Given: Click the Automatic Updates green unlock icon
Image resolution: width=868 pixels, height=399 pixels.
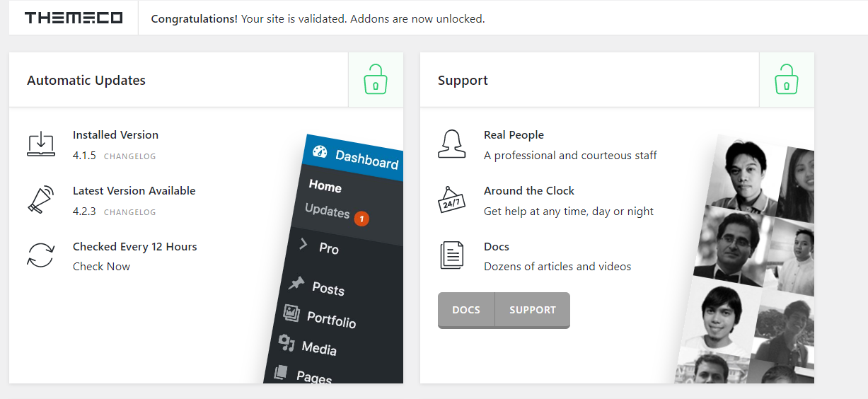Looking at the screenshot, I should (x=376, y=79).
